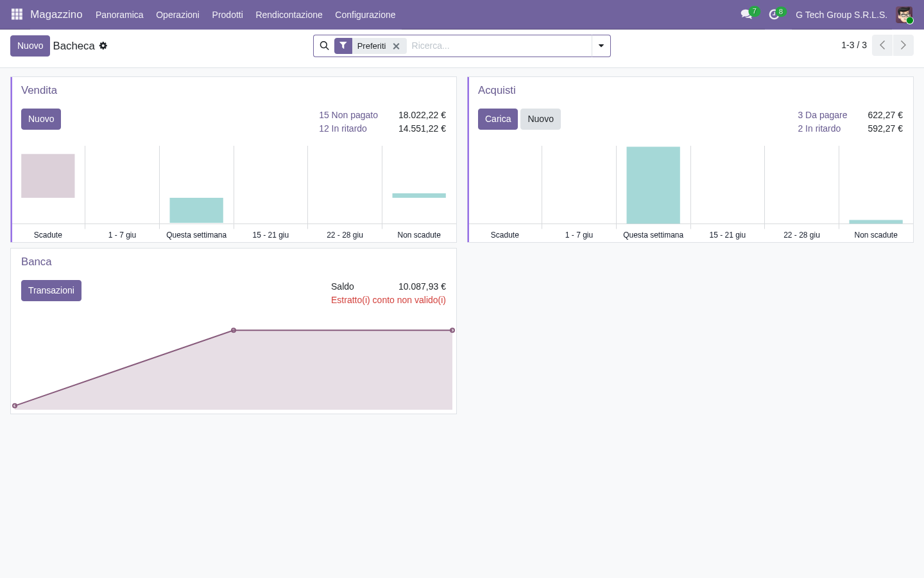Click the 1-3 / 3 pager counter

click(854, 45)
